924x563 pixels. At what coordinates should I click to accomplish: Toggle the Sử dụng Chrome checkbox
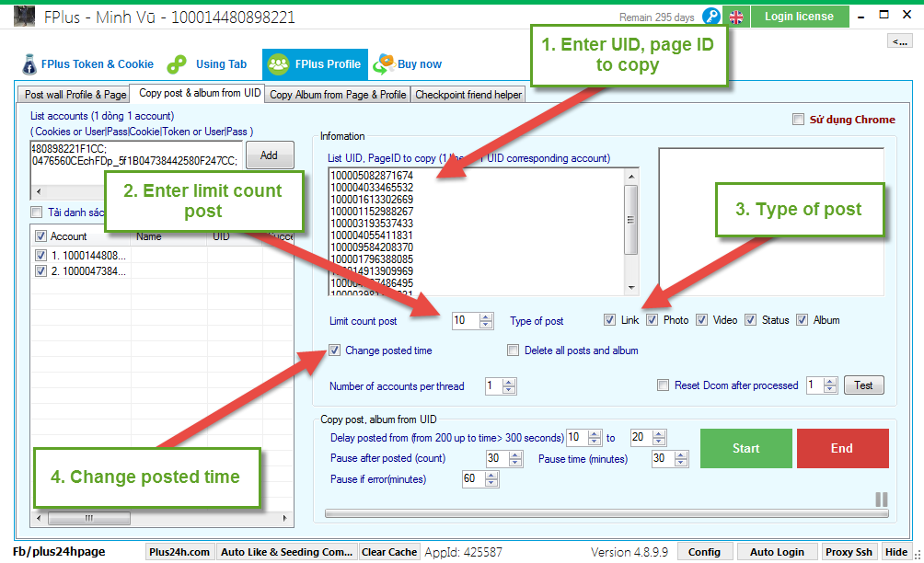[799, 120]
